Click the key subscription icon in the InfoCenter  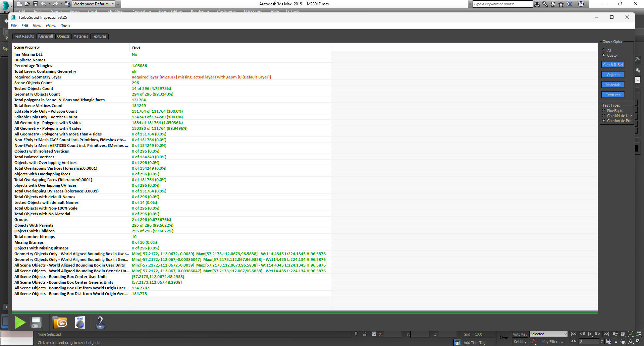[545, 4]
